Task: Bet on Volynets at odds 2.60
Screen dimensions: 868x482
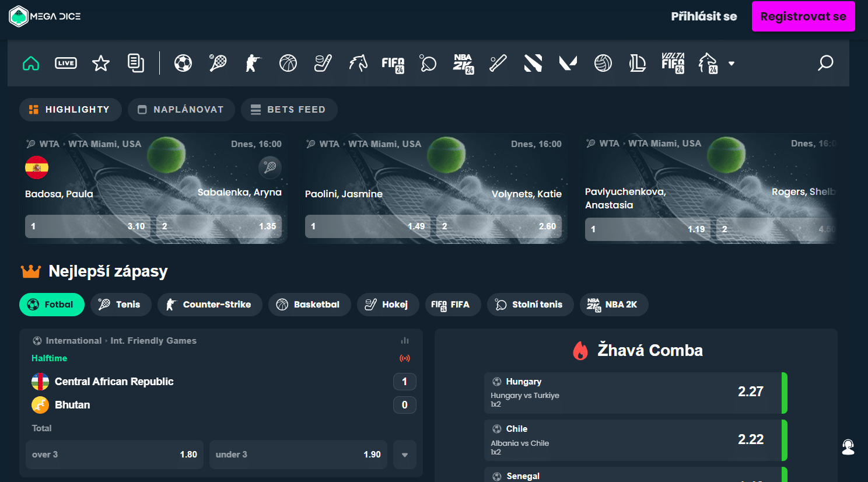Action: click(499, 226)
